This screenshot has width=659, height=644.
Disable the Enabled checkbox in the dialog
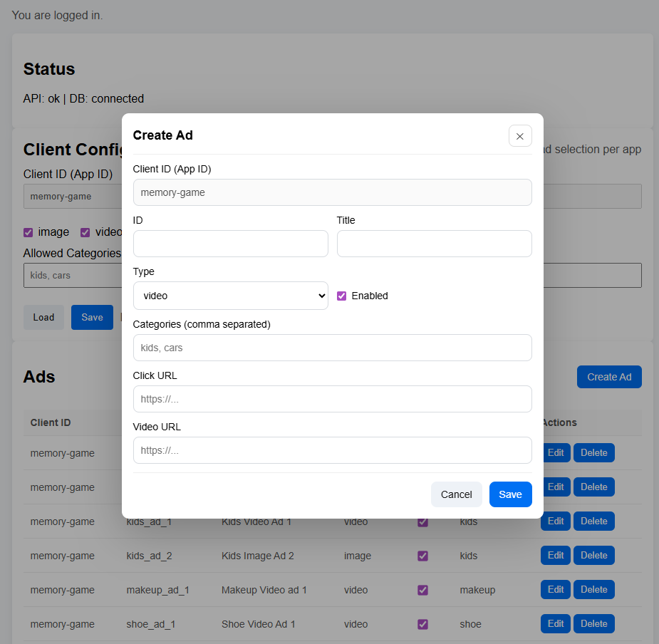[x=341, y=295]
